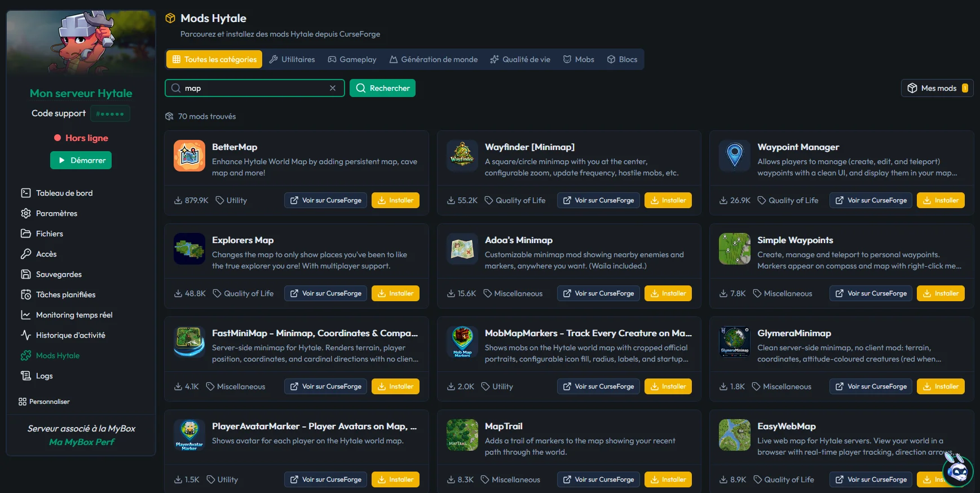The height and width of the screenshot is (493, 980).
Task: Click the Logs scroll icon
Action: click(x=26, y=376)
